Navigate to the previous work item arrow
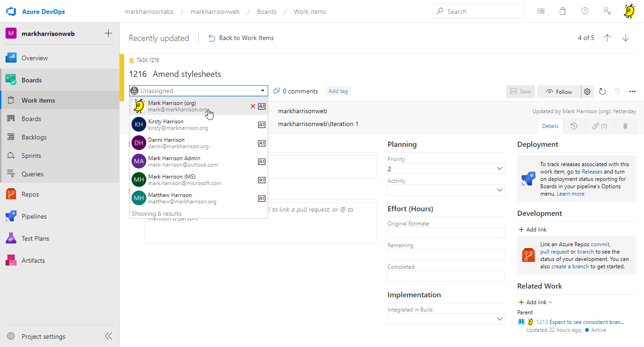 click(607, 38)
